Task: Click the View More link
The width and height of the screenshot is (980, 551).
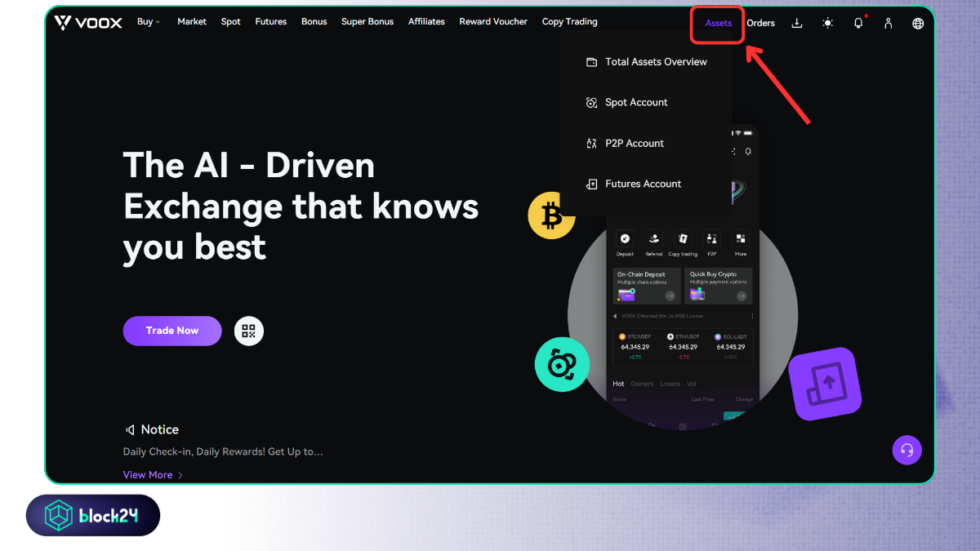Action: [148, 475]
